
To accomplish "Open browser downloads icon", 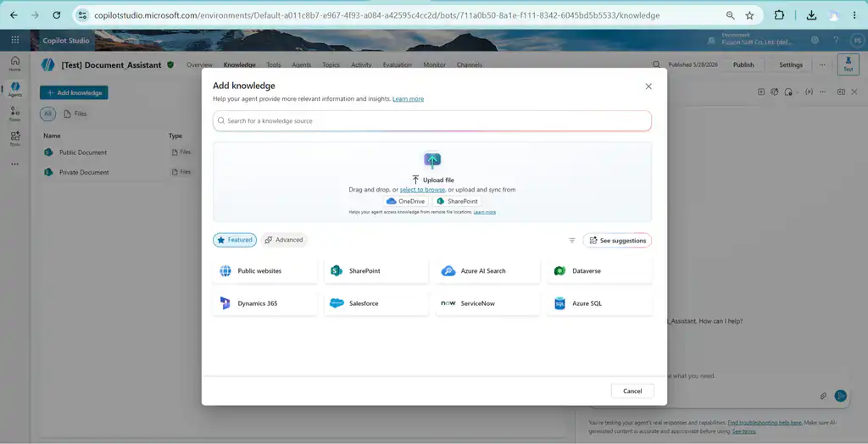I will (x=811, y=15).
